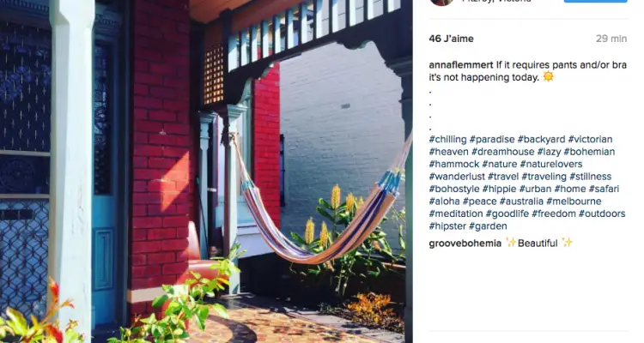The image size is (644, 343).
Task: Click the Fitzroy, Victoria location link
Action: pyautogui.click(x=496, y=1)
